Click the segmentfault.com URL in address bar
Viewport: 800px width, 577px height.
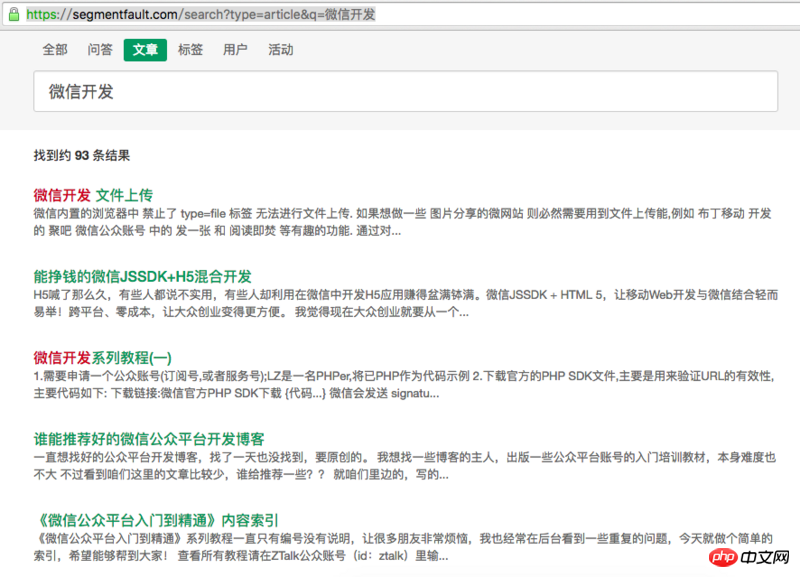201,14
